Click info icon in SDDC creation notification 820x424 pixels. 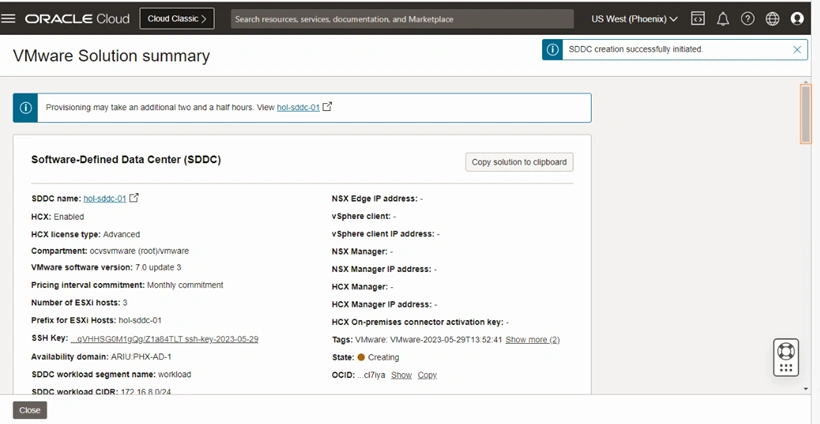[x=552, y=50]
